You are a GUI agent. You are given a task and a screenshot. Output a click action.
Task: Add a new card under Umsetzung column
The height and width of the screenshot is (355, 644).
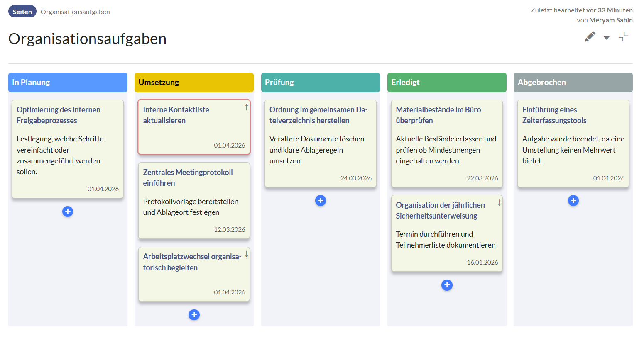pyautogui.click(x=194, y=315)
